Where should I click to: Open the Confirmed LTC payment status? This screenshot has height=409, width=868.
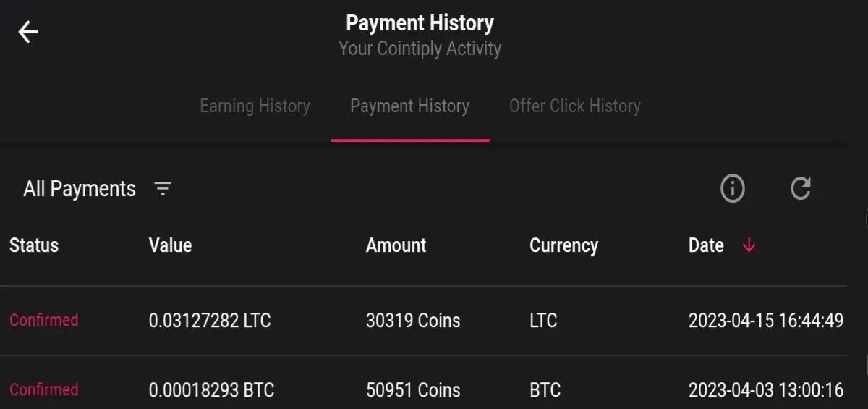click(44, 320)
